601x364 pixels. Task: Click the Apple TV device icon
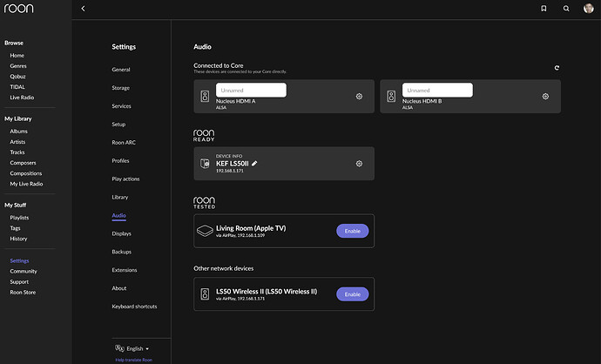(205, 231)
